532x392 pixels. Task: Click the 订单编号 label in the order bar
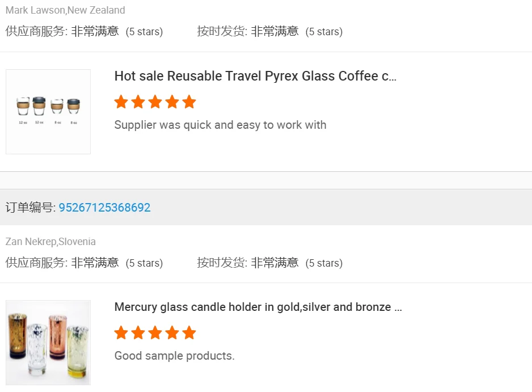29,208
